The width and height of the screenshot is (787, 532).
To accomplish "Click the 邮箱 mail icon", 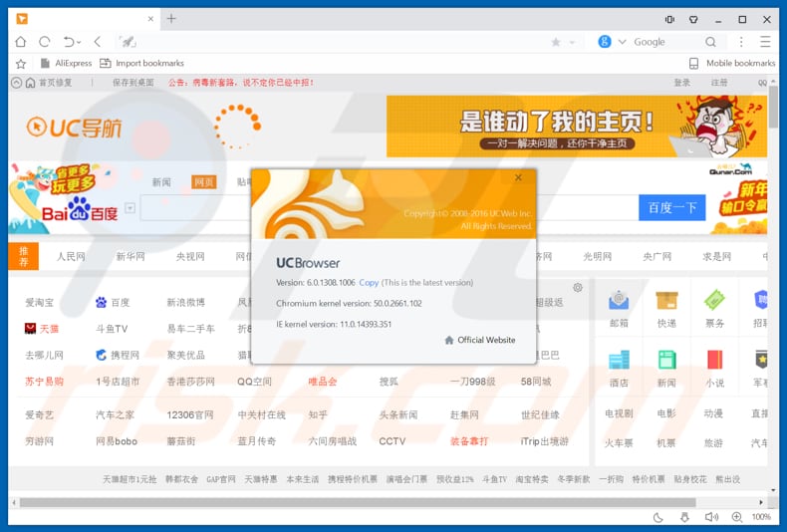I will (619, 300).
